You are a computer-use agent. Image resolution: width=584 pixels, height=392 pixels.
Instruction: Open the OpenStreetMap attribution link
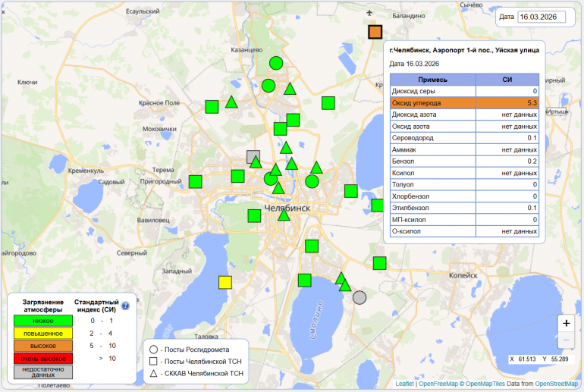(556, 384)
